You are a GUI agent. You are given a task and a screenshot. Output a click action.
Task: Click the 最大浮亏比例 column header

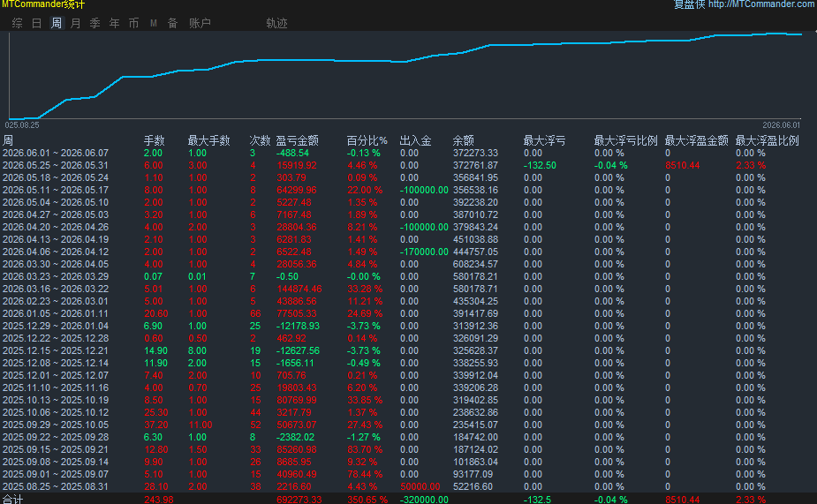pos(625,140)
